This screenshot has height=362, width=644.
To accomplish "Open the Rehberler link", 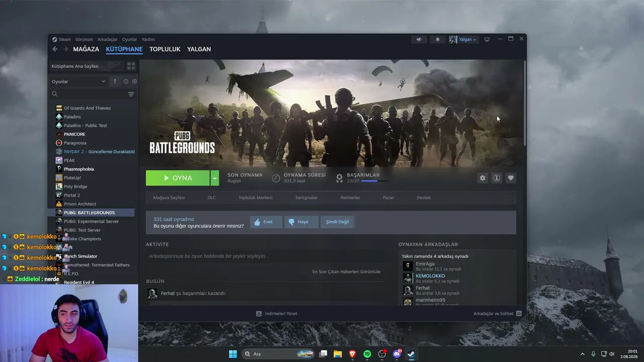I will pos(350,198).
